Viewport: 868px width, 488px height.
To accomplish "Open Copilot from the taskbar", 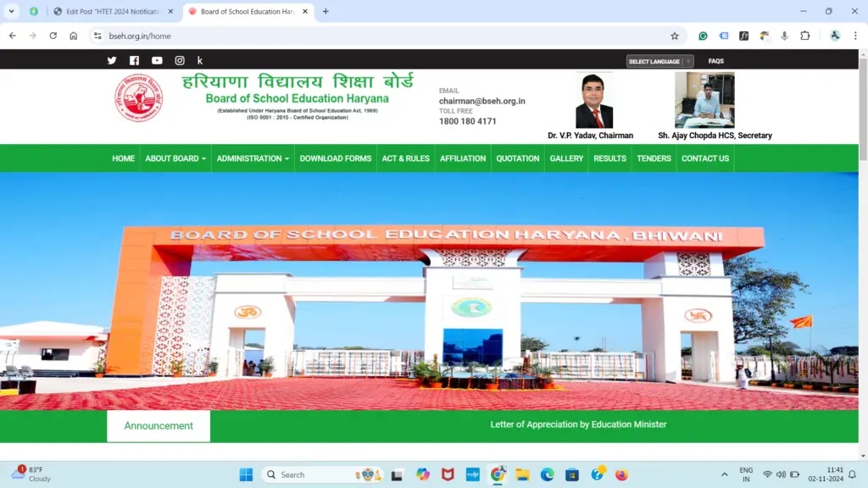I will pos(423,474).
